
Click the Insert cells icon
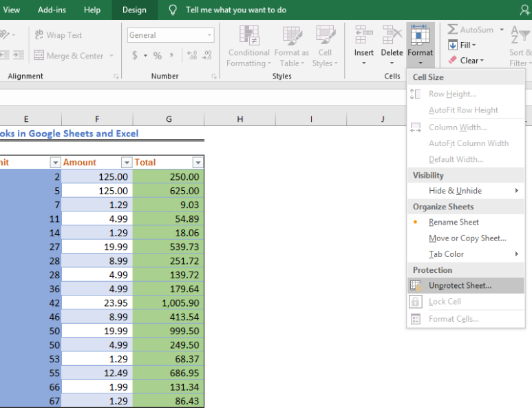point(363,34)
